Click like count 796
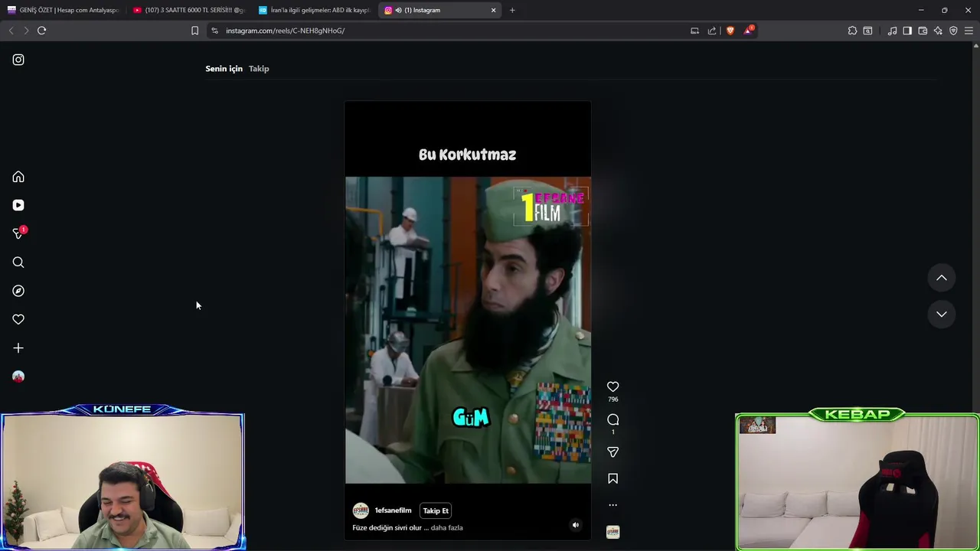980x551 pixels. point(612,399)
